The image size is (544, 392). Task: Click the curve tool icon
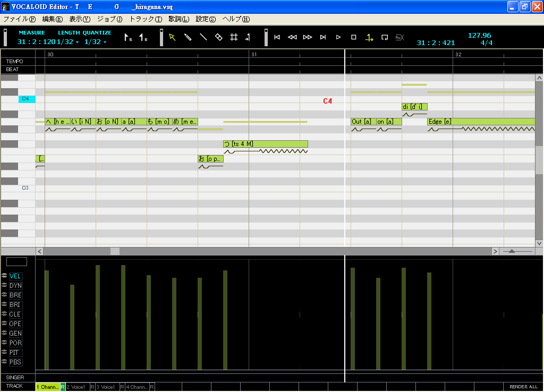click(248, 37)
